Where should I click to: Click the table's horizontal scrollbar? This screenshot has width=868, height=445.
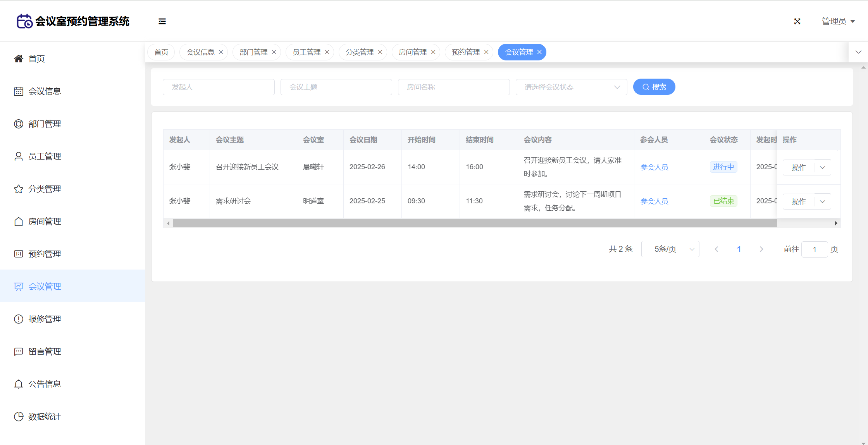[475, 223]
